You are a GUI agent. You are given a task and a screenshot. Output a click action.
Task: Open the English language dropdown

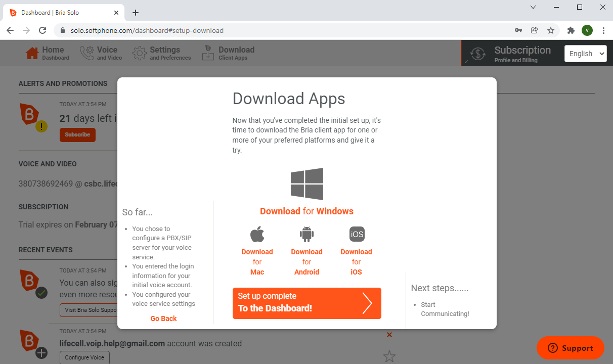coord(586,54)
